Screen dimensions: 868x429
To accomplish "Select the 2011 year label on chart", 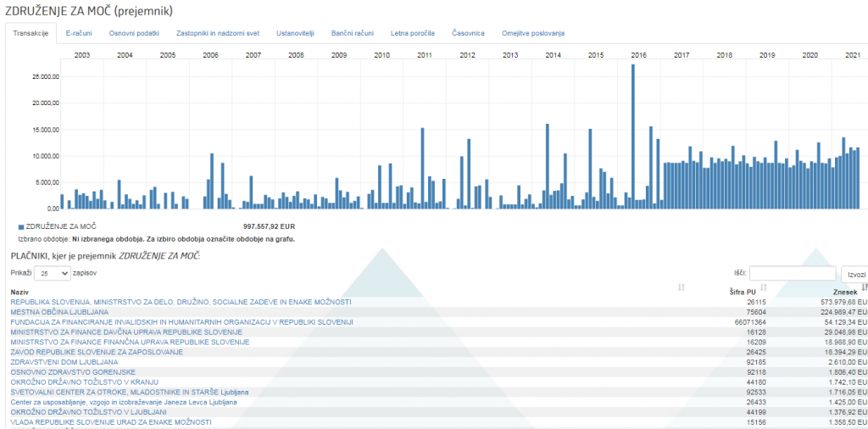I will (x=425, y=54).
